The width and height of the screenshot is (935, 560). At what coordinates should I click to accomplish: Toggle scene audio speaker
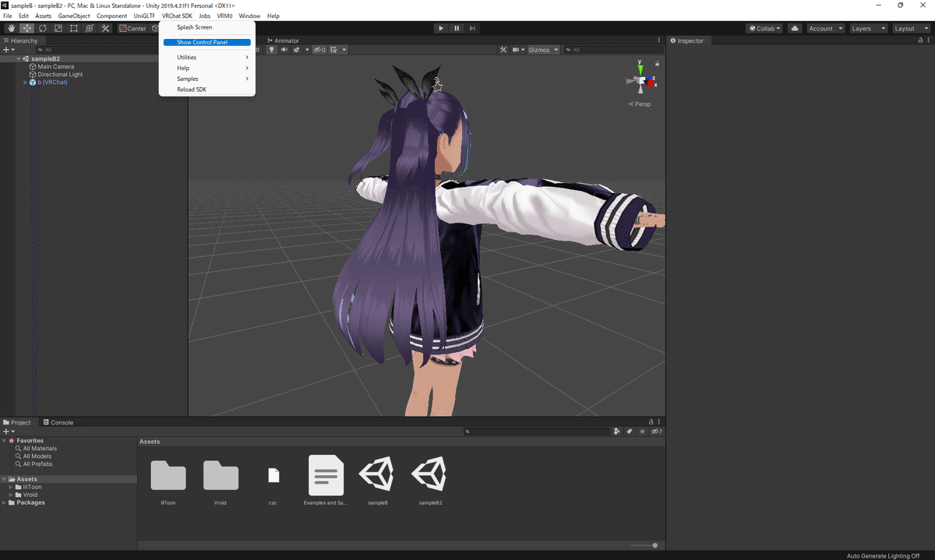(x=284, y=50)
